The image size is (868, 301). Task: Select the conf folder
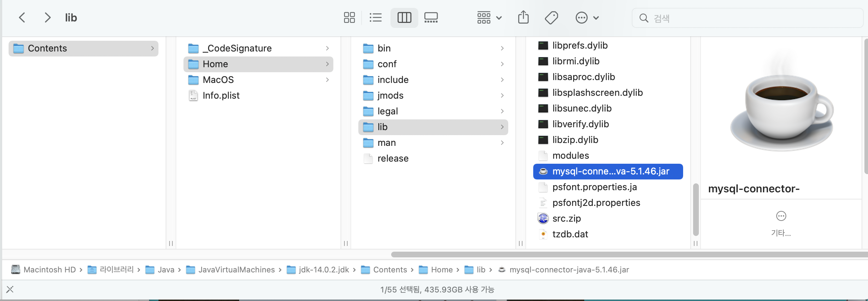click(433, 64)
